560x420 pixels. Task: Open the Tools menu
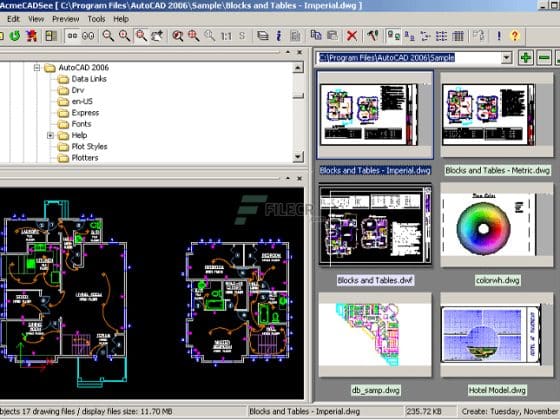pyautogui.click(x=96, y=19)
